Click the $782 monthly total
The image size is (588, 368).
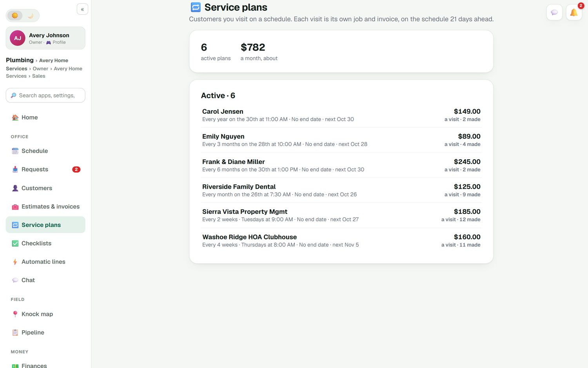point(253,47)
